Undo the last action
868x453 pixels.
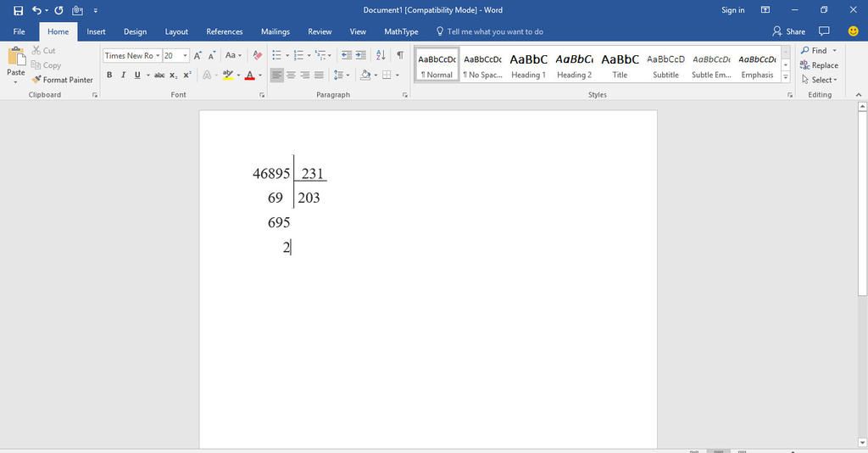(36, 10)
